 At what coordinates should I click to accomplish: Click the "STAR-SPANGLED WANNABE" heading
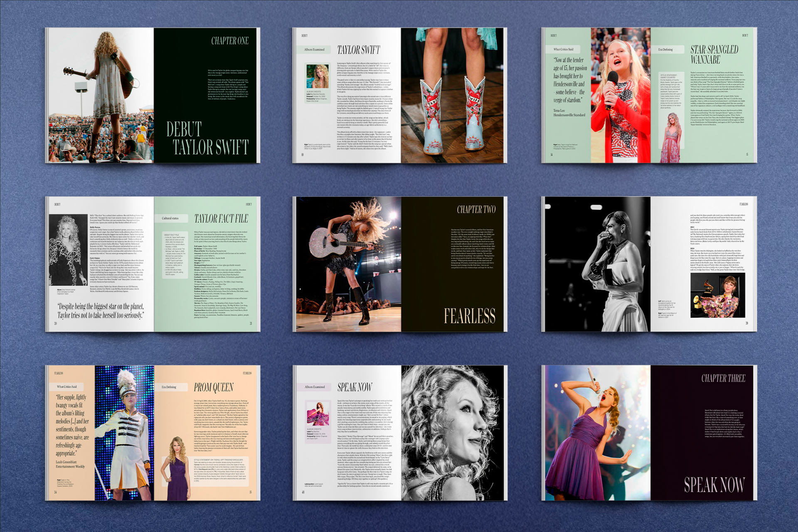tap(714, 54)
